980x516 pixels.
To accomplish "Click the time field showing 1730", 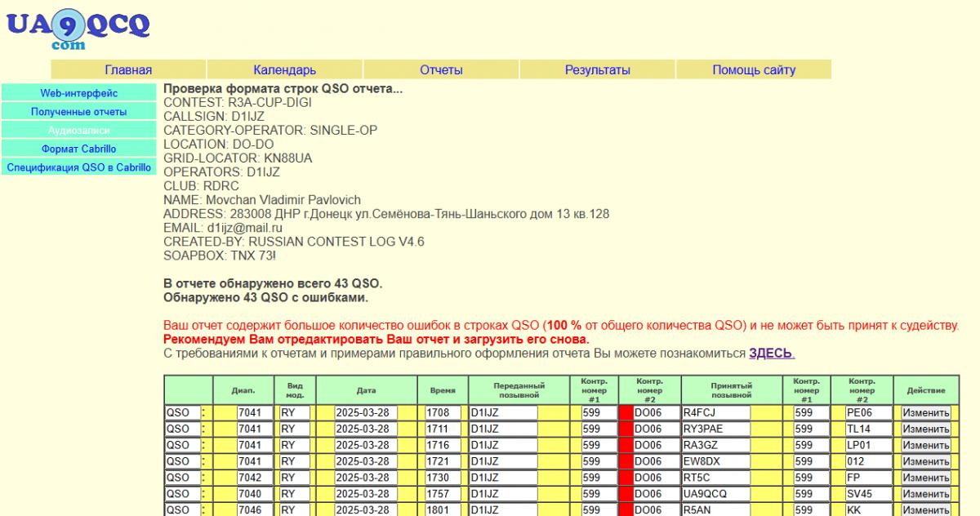I will [442, 478].
